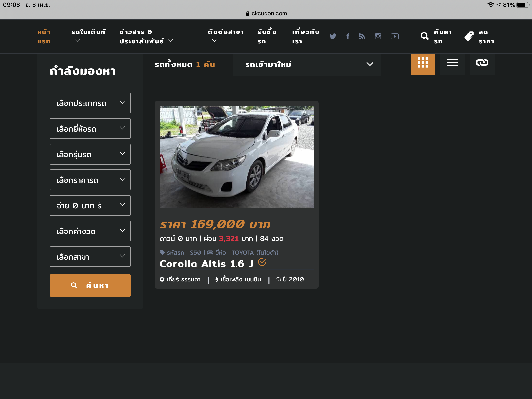
Task: Open the เลือกสาขา branch dropdown
Action: [x=90, y=257]
